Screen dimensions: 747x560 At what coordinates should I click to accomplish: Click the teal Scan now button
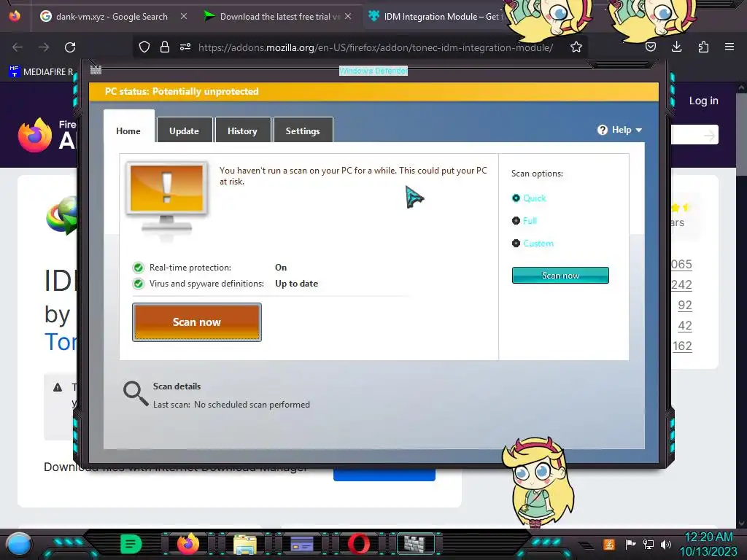coord(560,275)
